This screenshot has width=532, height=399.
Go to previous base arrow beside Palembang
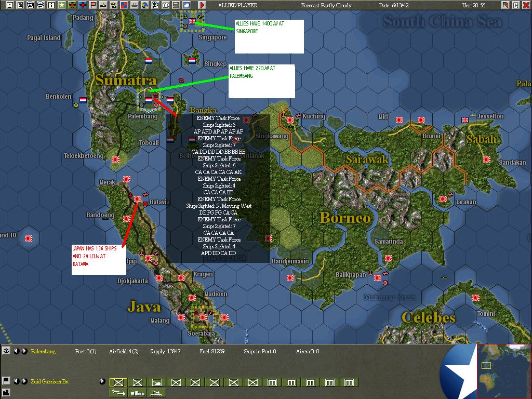pyautogui.click(x=16, y=351)
